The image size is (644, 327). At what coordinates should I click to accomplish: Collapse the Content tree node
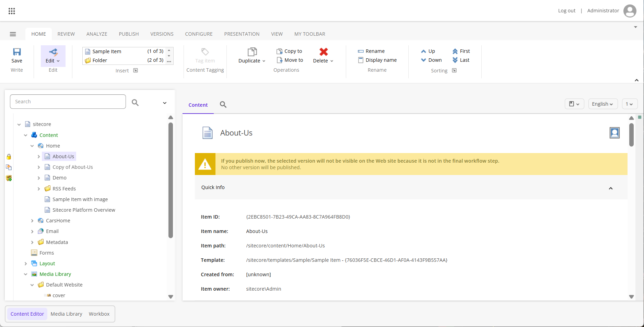click(x=26, y=135)
